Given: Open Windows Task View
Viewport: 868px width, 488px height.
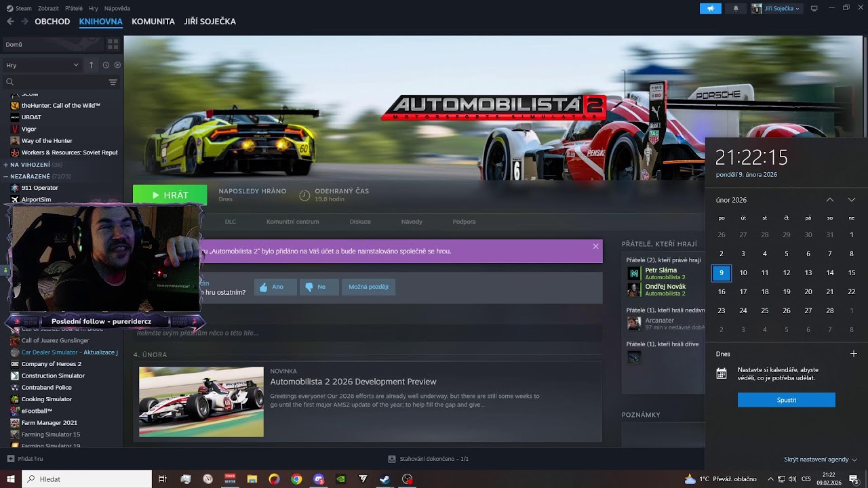Looking at the screenshot, I should click(x=163, y=479).
